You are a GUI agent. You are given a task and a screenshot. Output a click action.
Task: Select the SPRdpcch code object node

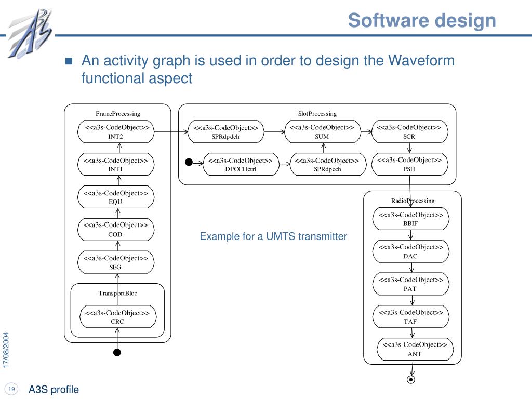point(328,164)
